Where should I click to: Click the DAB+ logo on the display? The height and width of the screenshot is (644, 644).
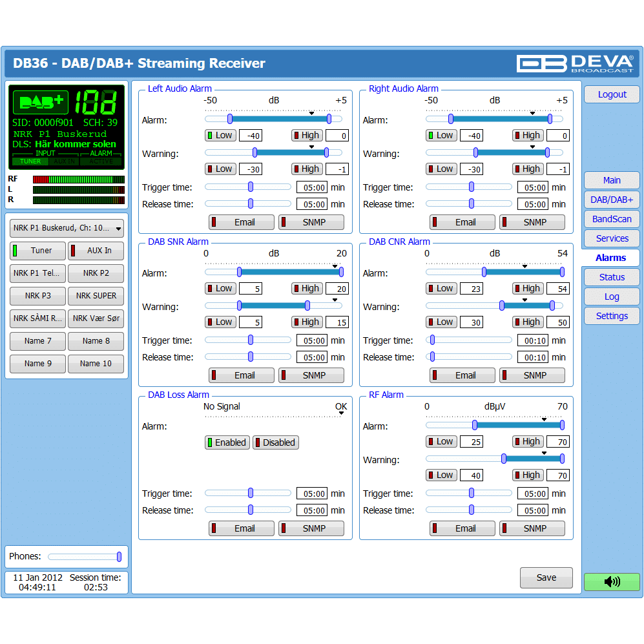coord(41,102)
